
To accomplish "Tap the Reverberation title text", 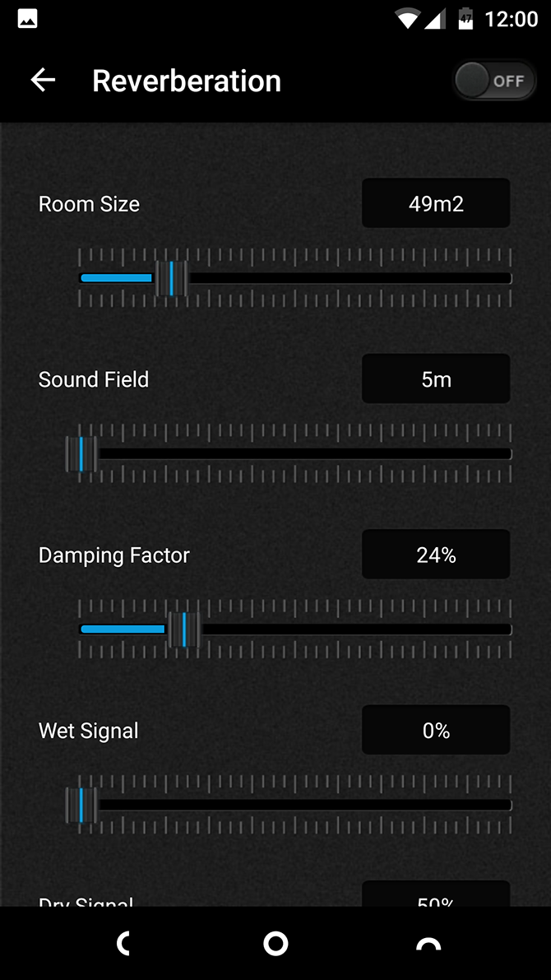I will [x=187, y=81].
